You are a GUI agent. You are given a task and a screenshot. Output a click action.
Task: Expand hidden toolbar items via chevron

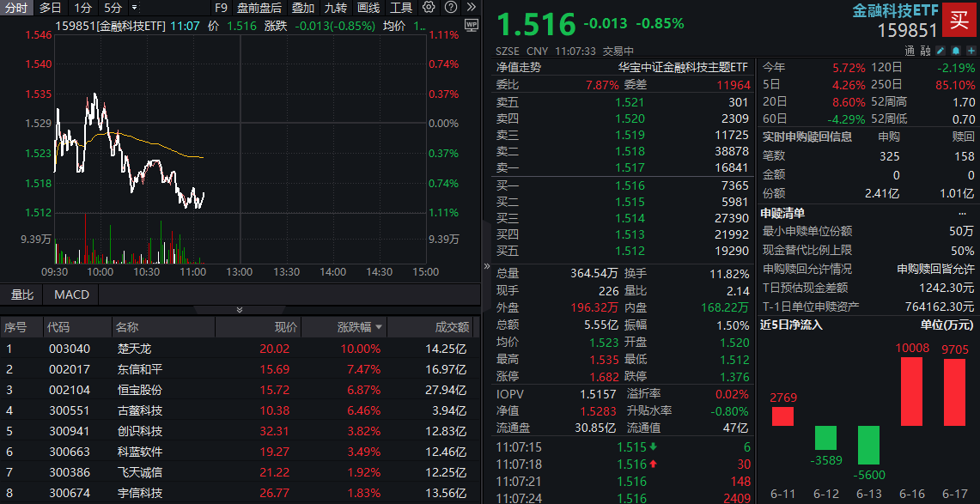[x=471, y=7]
